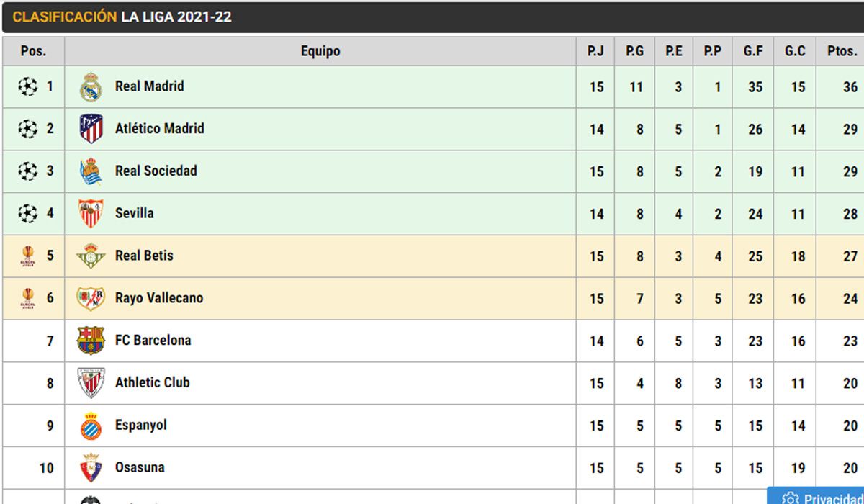864x504 pixels.
Task: Click the Real Sociedad club crest
Action: click(x=91, y=171)
